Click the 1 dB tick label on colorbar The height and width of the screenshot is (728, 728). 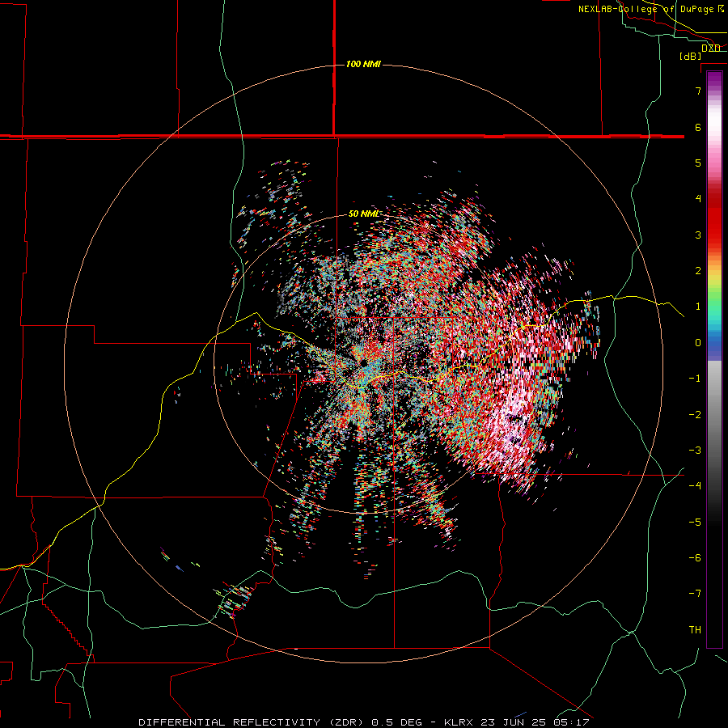coord(698,307)
